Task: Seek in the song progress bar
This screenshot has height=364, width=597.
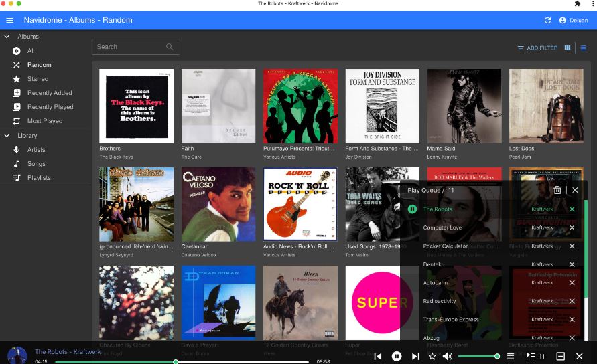Action: pos(182,362)
